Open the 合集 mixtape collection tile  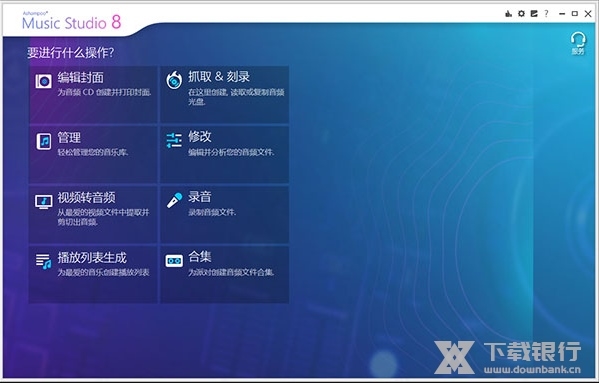[224, 274]
